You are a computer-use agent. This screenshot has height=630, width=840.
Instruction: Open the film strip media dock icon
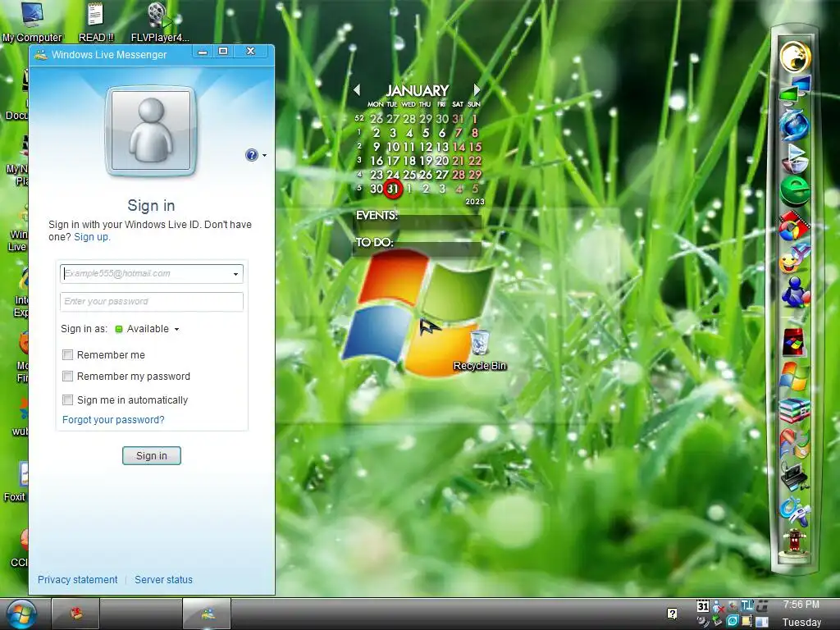pyautogui.click(x=794, y=226)
